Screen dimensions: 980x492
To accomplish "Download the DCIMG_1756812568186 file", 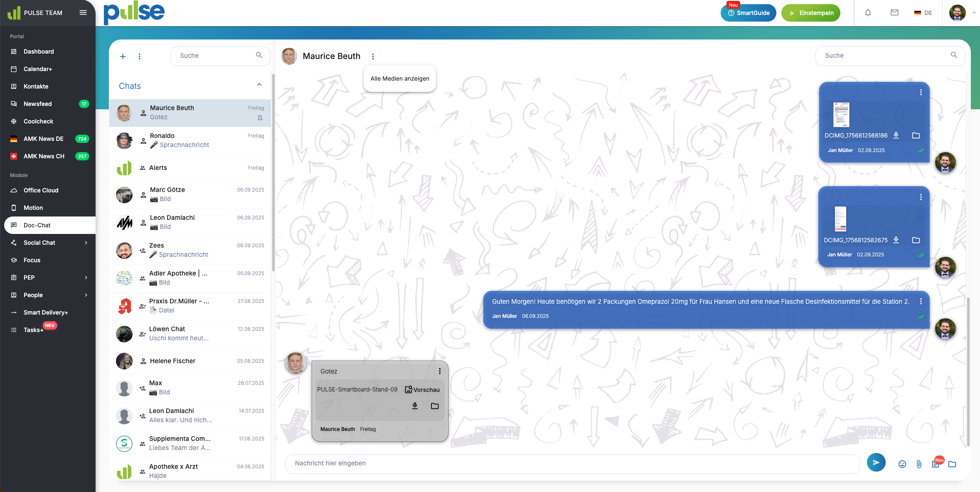I will coord(896,135).
